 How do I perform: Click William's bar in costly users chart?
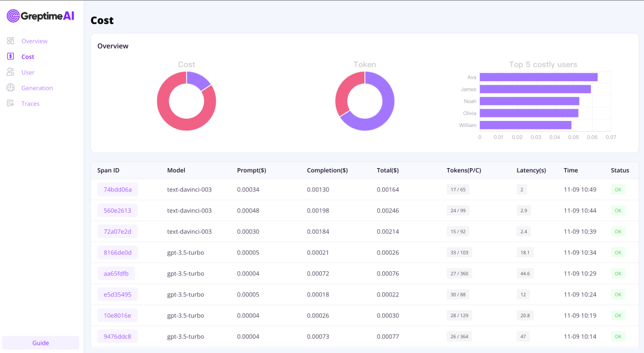tap(525, 125)
